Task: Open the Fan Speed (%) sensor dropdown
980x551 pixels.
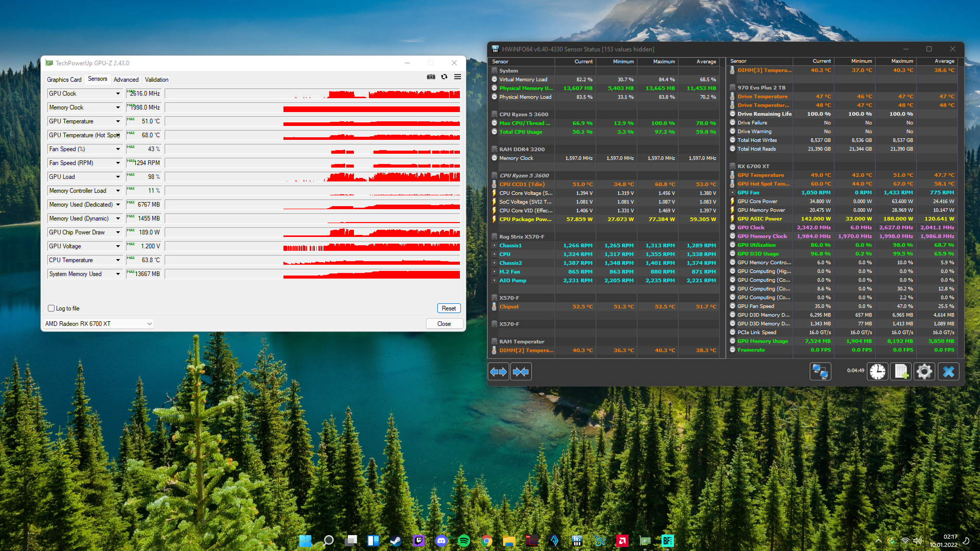Action: tap(118, 149)
